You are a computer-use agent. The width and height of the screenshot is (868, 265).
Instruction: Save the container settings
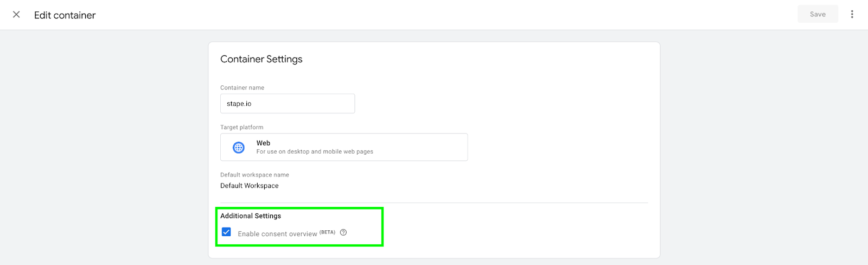pos(818,14)
